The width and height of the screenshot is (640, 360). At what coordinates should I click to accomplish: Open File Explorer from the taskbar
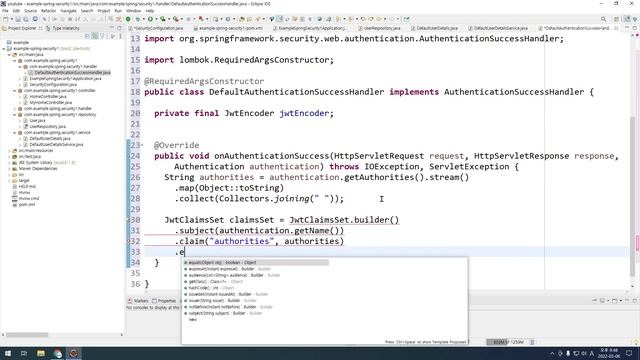click(x=41, y=353)
